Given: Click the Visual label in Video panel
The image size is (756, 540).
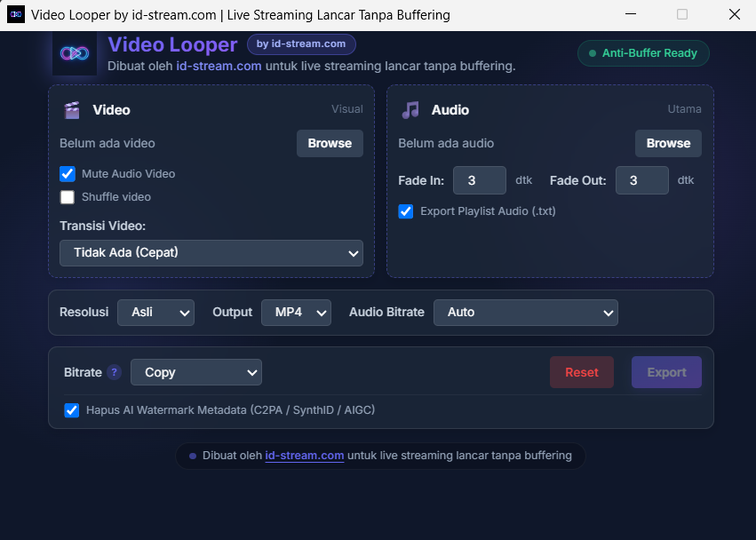Looking at the screenshot, I should (x=347, y=109).
